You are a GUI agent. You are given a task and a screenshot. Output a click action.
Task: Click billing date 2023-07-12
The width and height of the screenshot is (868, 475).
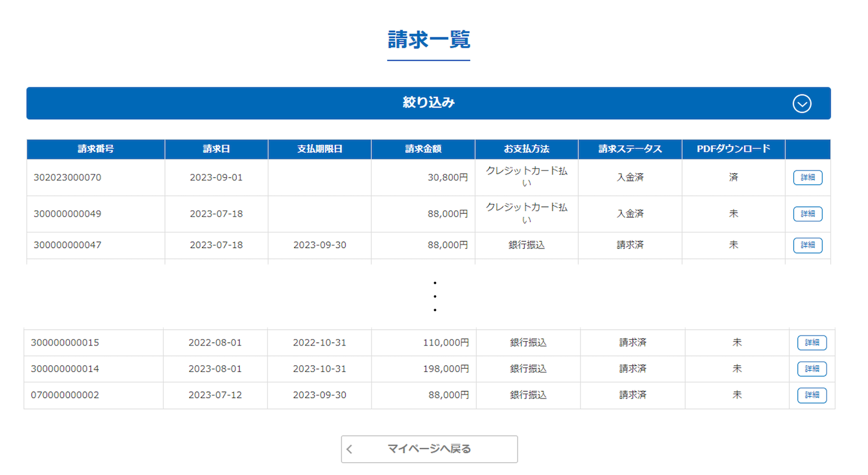[215, 395]
